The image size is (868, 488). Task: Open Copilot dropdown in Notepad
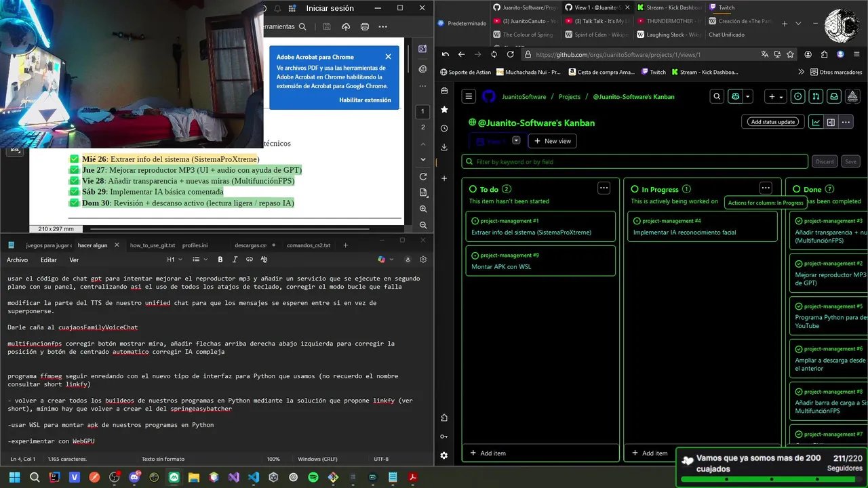click(x=384, y=260)
